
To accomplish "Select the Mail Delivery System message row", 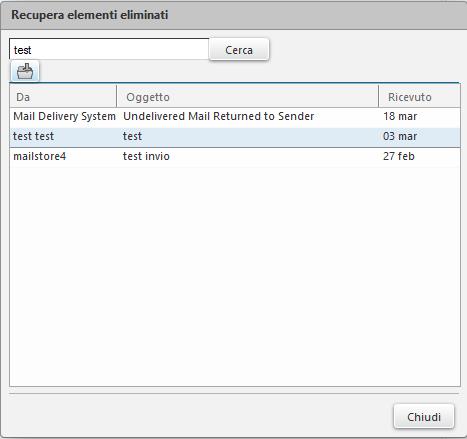I will (235, 116).
